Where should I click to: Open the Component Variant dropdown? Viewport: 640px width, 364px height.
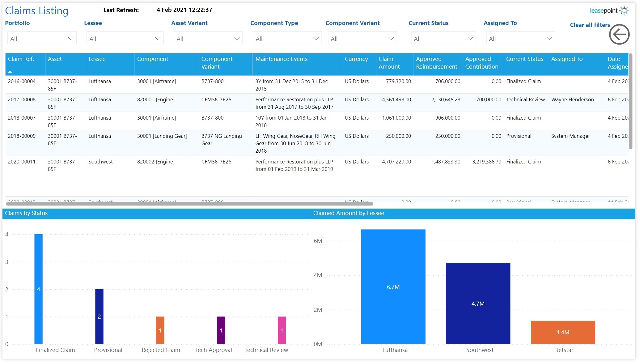tap(362, 38)
